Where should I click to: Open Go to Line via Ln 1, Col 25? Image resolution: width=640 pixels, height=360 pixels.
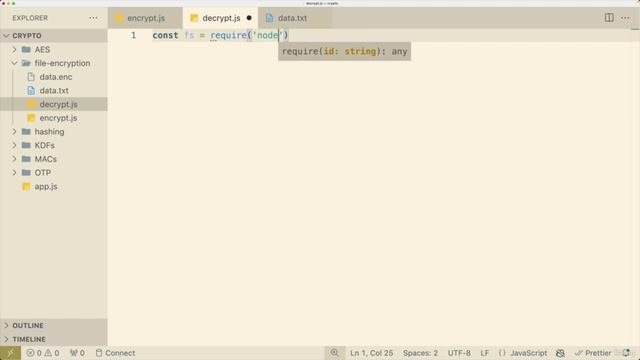point(371,353)
